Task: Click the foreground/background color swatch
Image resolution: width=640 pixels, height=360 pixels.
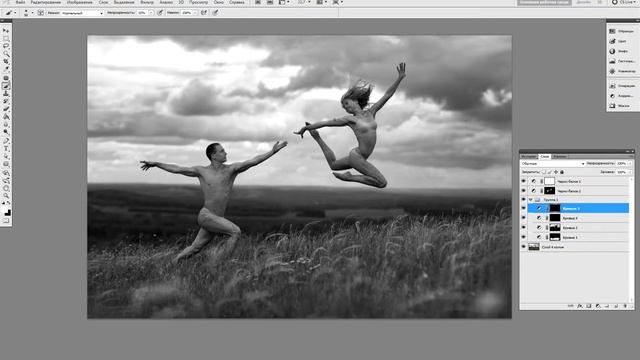Action: coord(7,211)
